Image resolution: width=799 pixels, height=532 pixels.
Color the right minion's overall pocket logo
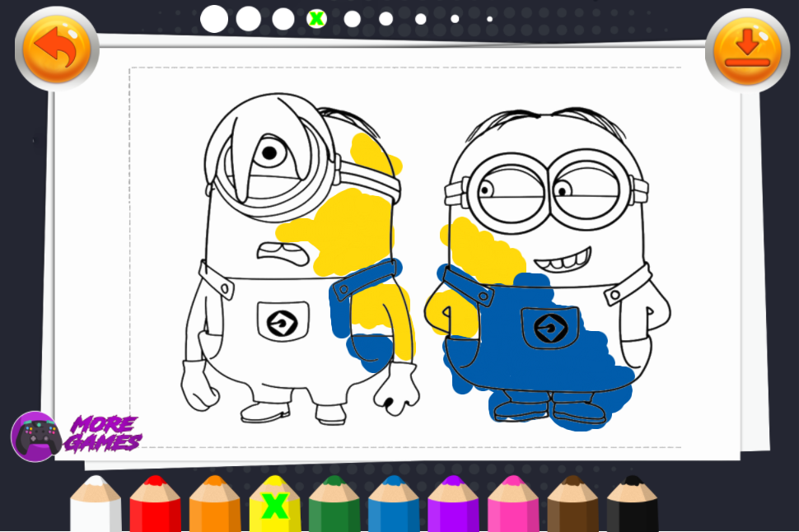(551, 328)
